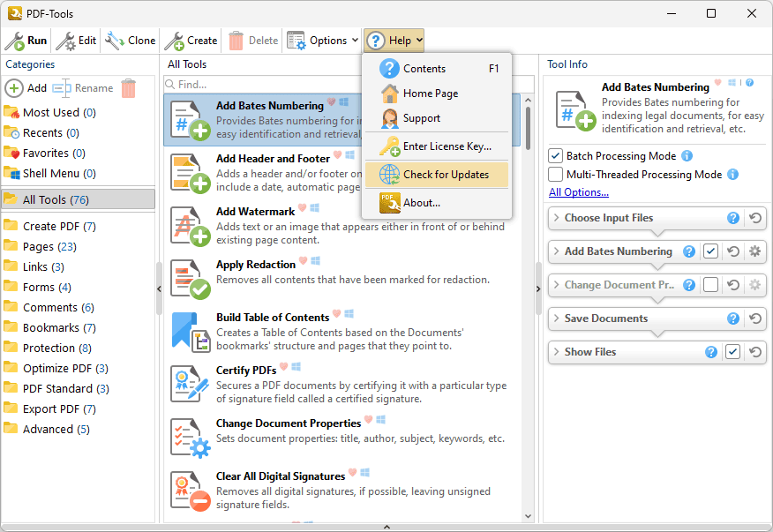Click the tools list scrollbar thumb
The height and width of the screenshot is (532, 773).
click(528, 128)
